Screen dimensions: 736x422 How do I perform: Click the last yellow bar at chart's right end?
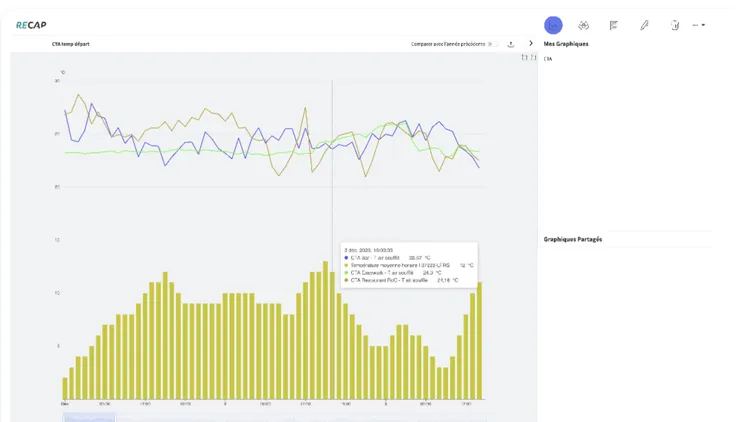click(x=479, y=341)
